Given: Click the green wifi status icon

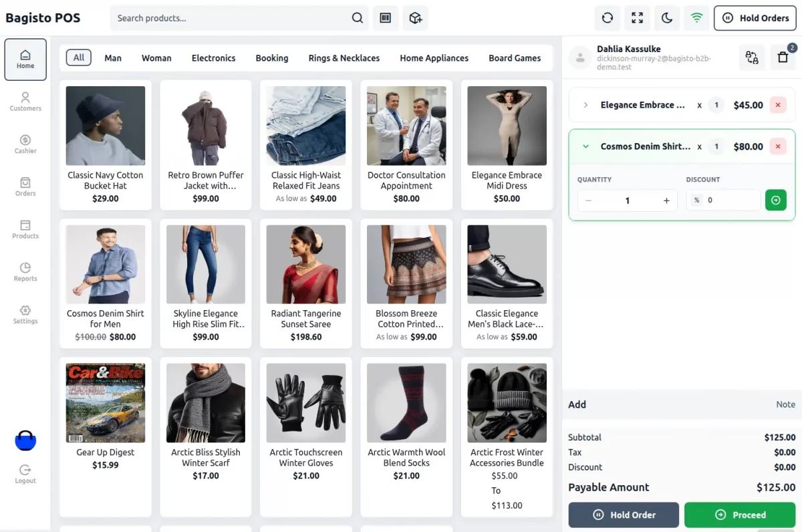Looking at the screenshot, I should pos(697,18).
